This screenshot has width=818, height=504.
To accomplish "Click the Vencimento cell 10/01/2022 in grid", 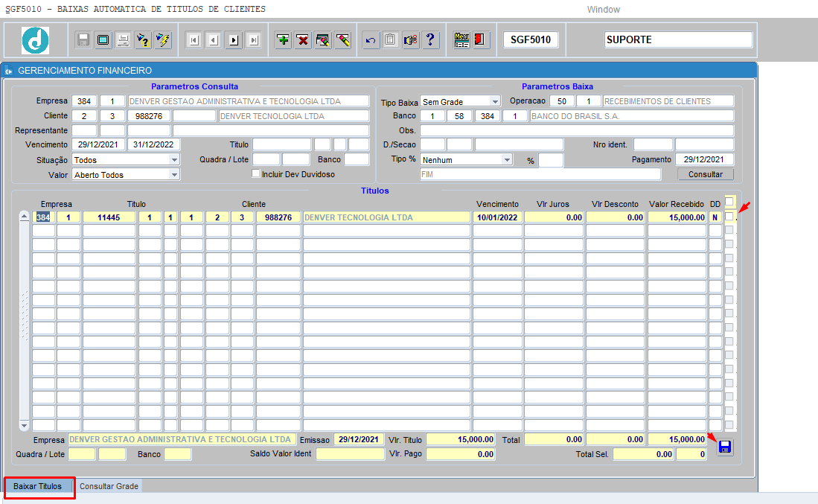I will pos(497,217).
